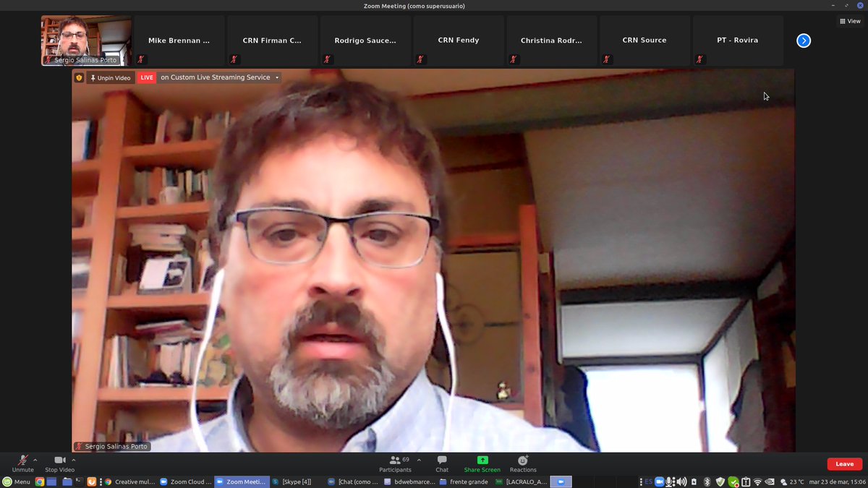Click the red LIVE indicator badge
This screenshot has height=488, width=868.
(x=147, y=77)
